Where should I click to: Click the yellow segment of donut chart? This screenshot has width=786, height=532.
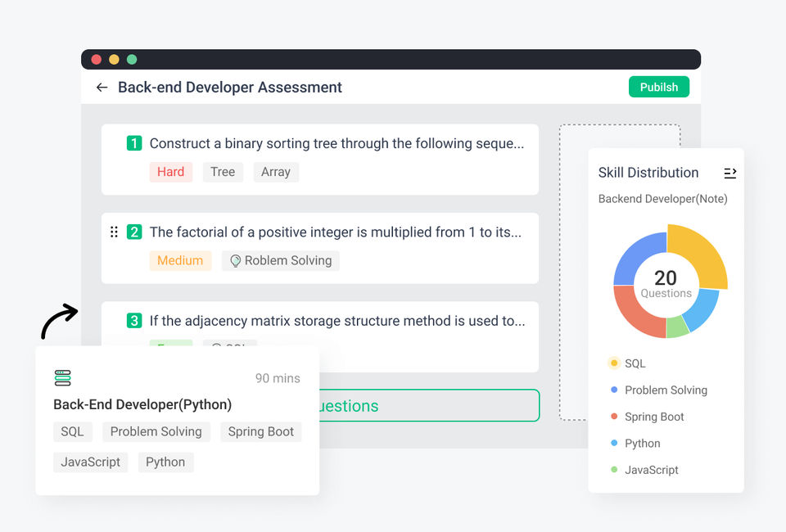[702, 254]
